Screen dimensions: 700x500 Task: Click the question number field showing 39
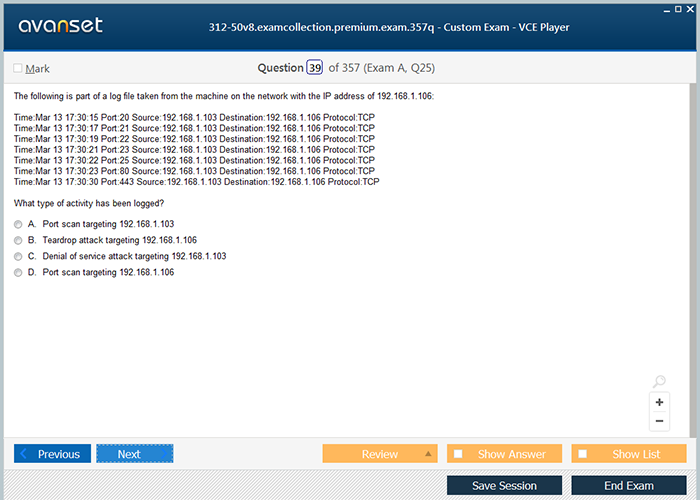315,68
